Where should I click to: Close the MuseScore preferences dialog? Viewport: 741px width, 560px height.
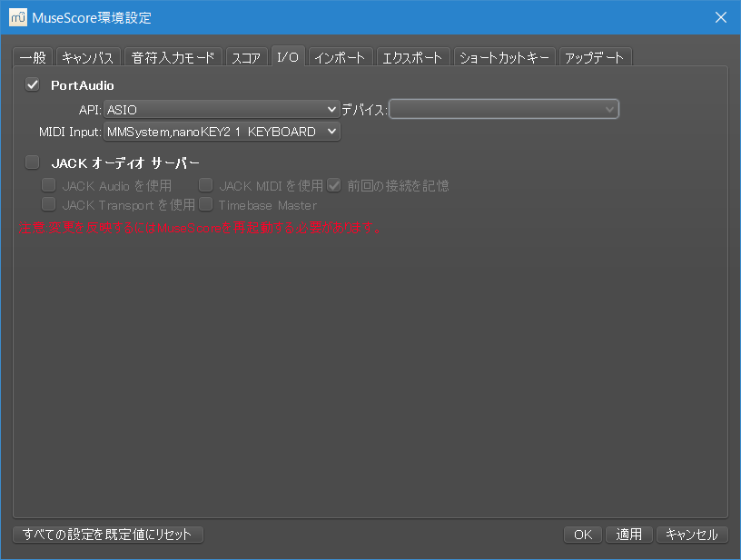tap(721, 17)
